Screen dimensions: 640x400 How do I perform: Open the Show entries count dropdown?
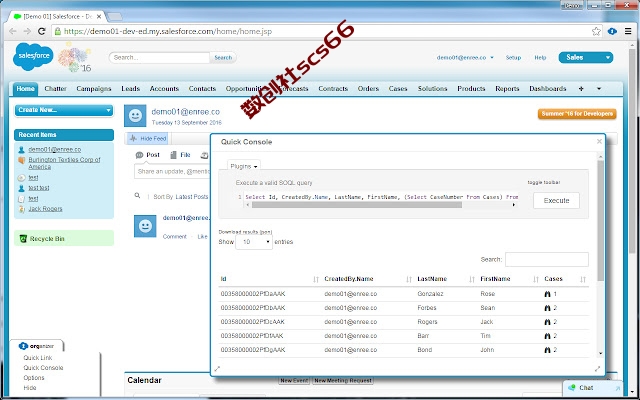(254, 242)
